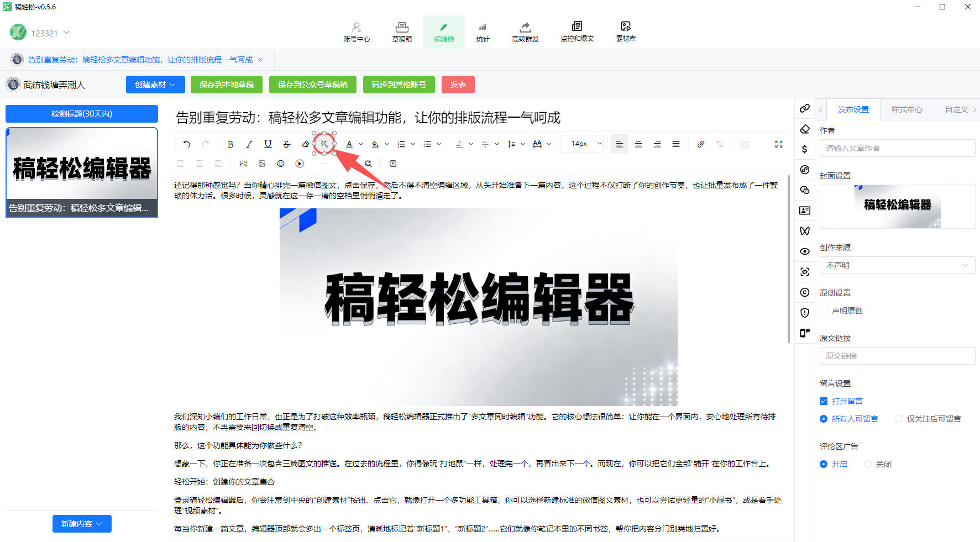Open the 创建素材 dropdown menu
This screenshot has width=980, height=542.
point(155,85)
